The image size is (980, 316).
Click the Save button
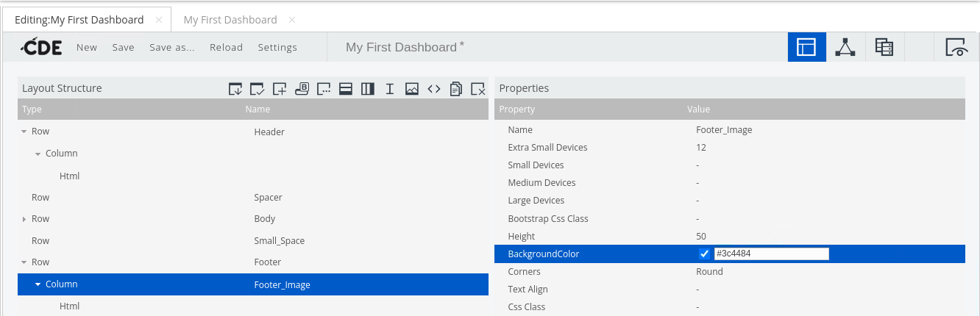(123, 47)
